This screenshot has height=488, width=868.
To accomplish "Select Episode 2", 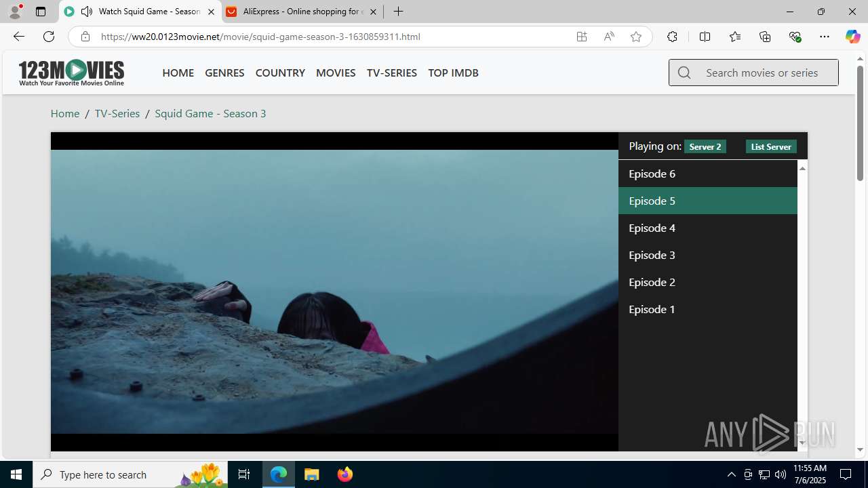I will pyautogui.click(x=708, y=282).
